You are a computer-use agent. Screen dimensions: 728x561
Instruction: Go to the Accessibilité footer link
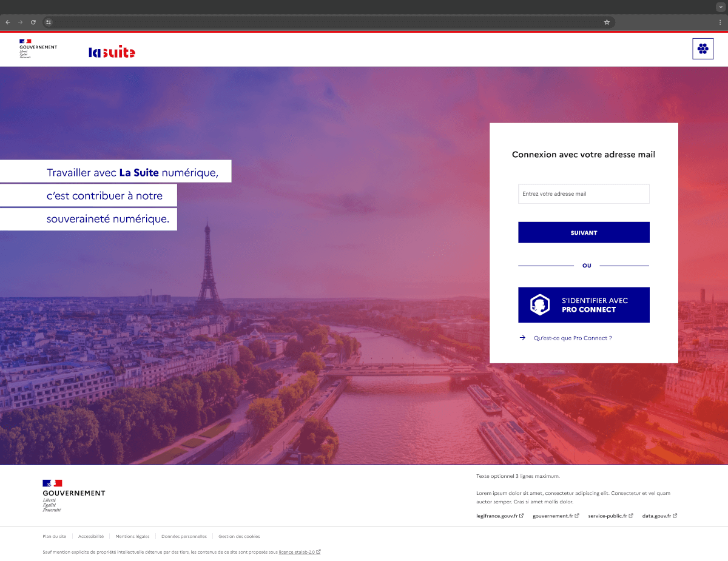[91, 536]
